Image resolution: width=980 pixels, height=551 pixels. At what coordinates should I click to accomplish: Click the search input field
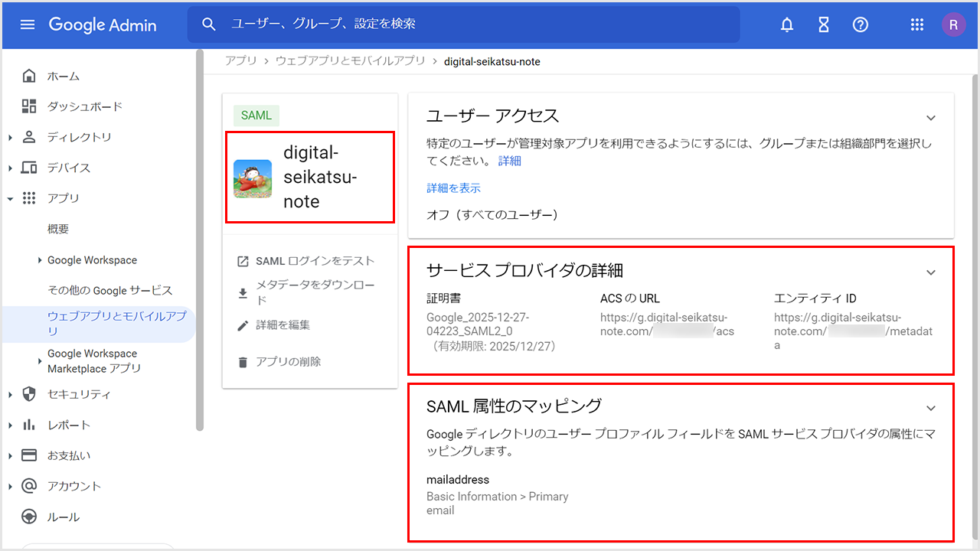coord(475,24)
